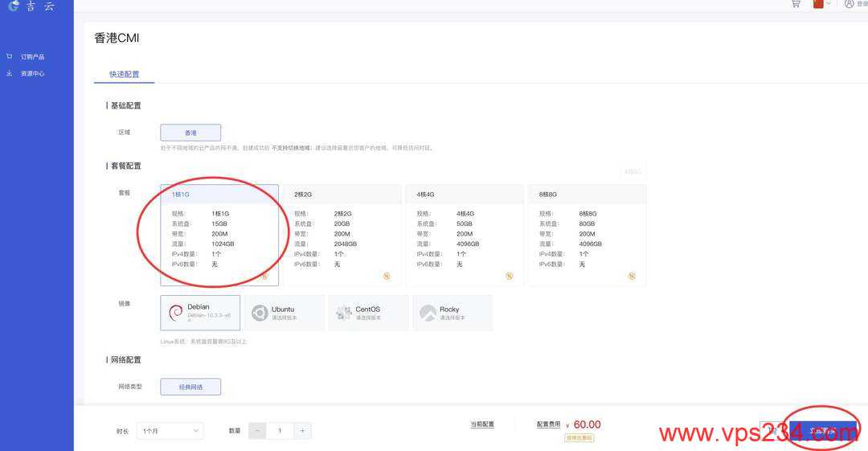Viewport: 868px width, 451px height.
Task: Click the orange badge on the 8核8G plan
Action: point(632,276)
